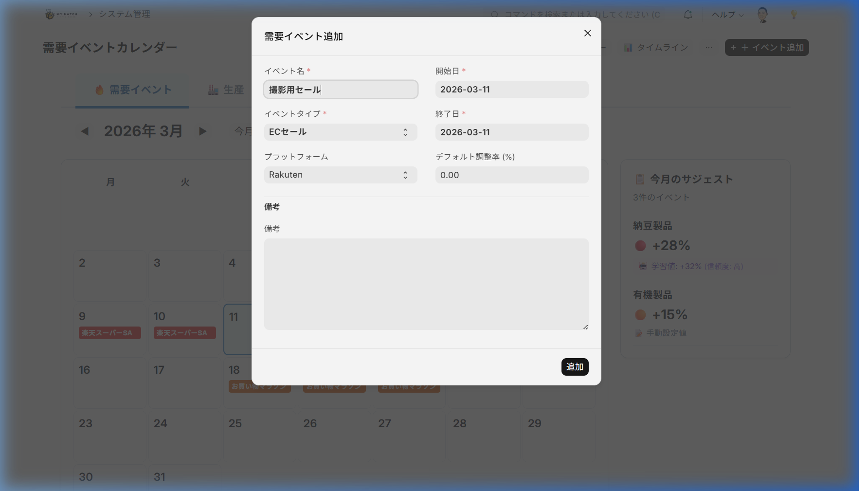
Task: Click the 追加 button
Action: [x=575, y=367]
